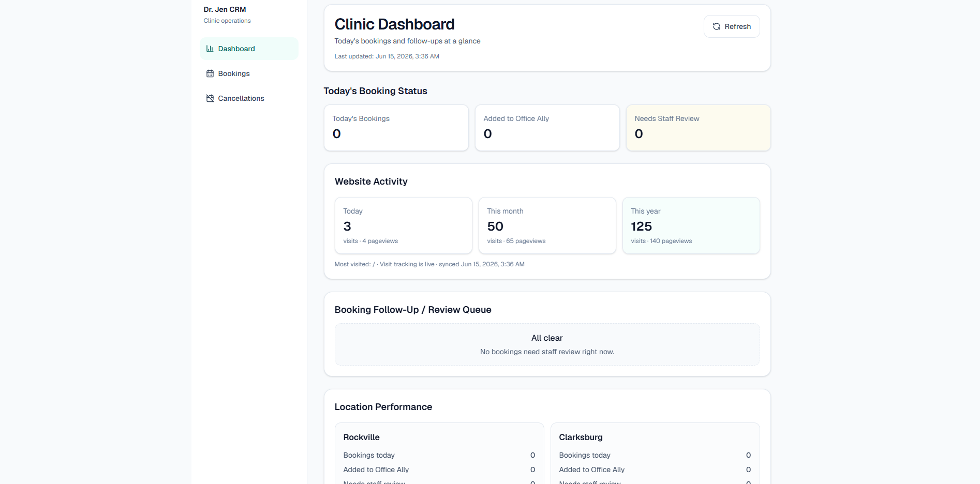Go to the Bookings page

pyautogui.click(x=249, y=73)
